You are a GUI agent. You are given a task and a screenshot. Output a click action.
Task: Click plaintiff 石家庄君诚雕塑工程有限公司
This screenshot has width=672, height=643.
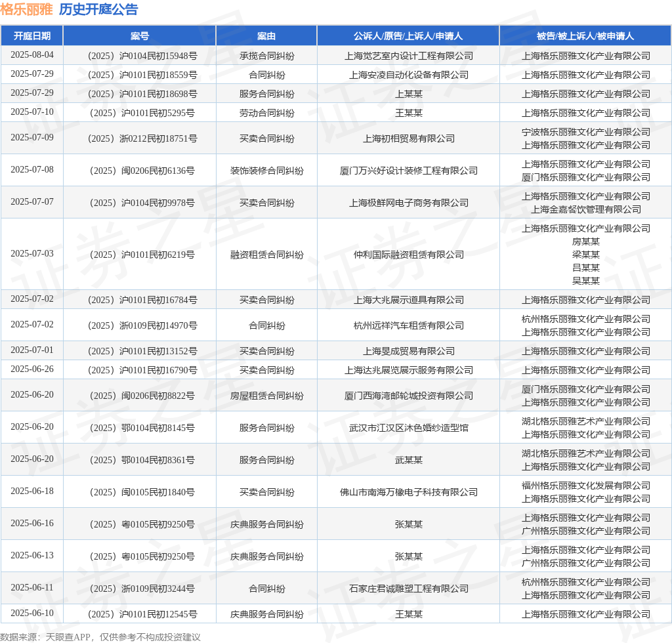click(408, 589)
